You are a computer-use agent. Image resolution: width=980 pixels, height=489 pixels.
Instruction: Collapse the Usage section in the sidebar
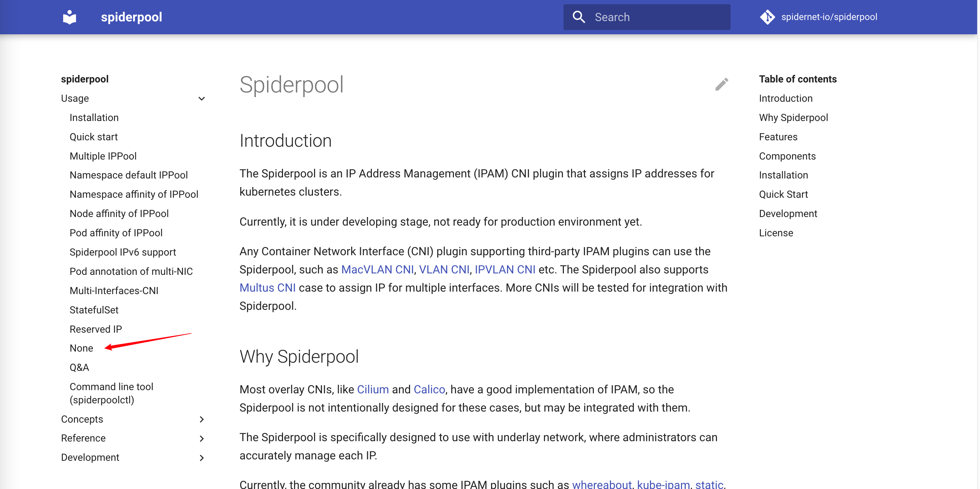tap(202, 98)
